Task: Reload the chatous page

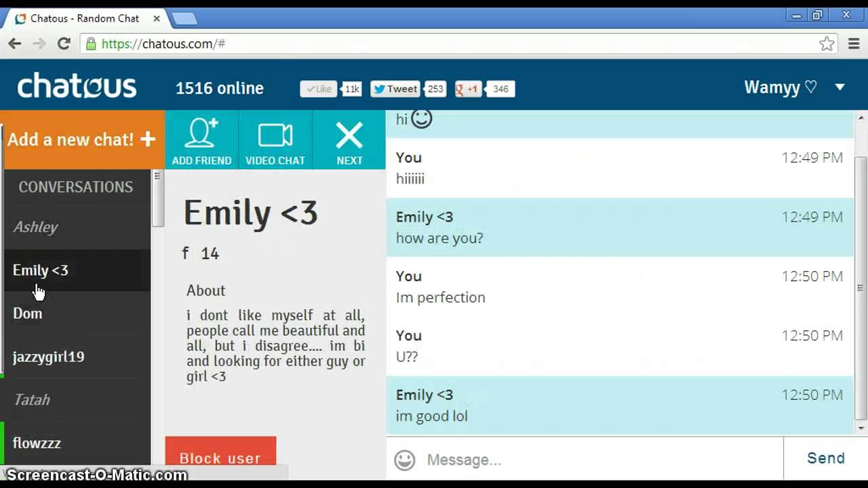Action: pyautogui.click(x=64, y=44)
